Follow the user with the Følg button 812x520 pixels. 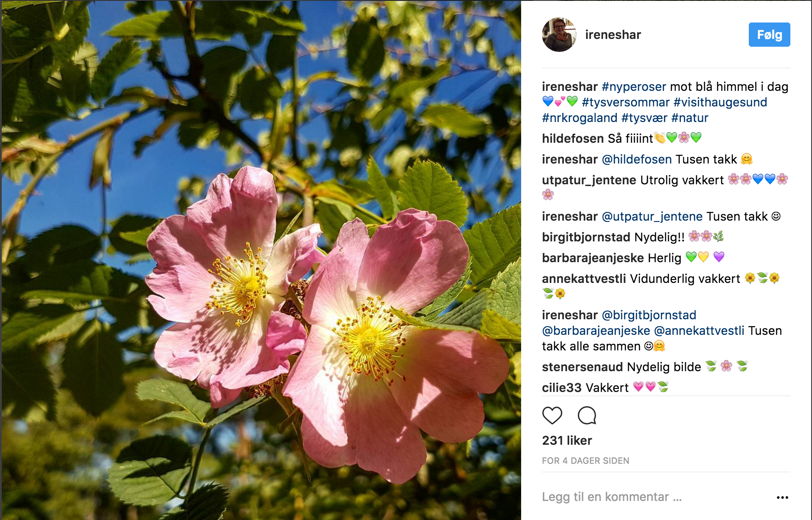(769, 35)
